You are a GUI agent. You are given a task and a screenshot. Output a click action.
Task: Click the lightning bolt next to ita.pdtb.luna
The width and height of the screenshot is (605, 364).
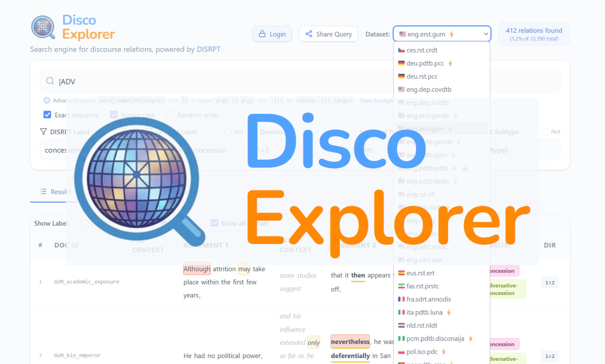(449, 313)
